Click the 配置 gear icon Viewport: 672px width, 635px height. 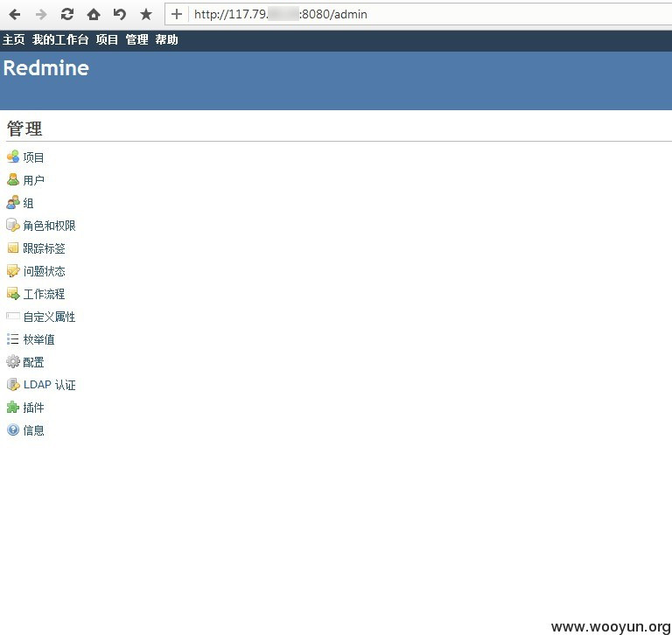pos(13,361)
